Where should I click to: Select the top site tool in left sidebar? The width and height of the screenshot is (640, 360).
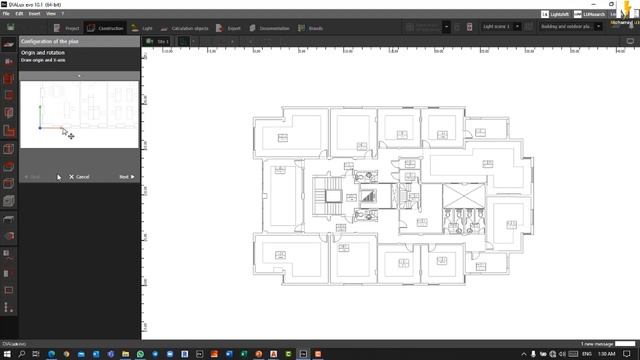click(x=9, y=44)
